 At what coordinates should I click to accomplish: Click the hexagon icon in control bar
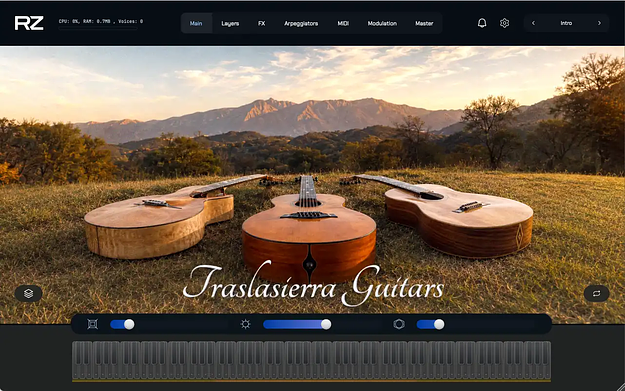(x=399, y=324)
